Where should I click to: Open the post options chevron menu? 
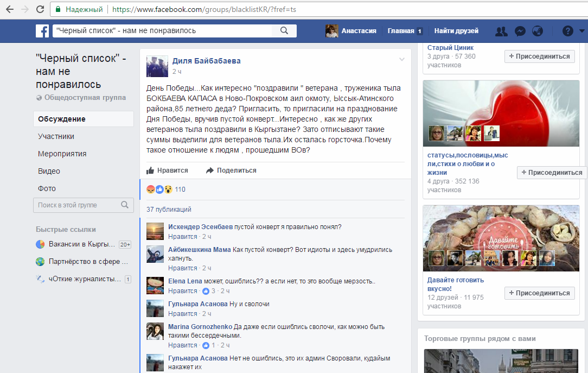tap(402, 59)
